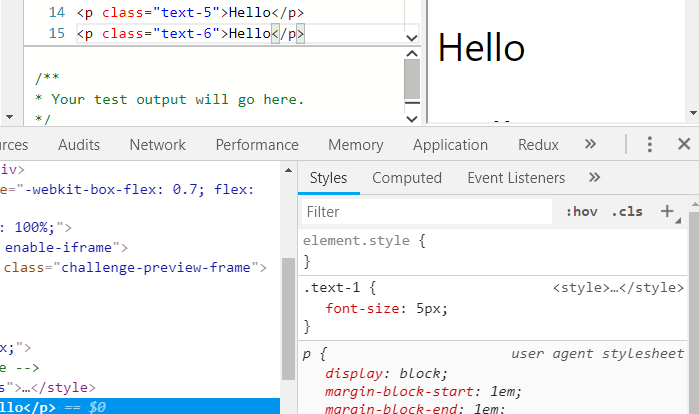Click code line 15 text-6 paragraph
The image size is (699, 414).
[191, 33]
